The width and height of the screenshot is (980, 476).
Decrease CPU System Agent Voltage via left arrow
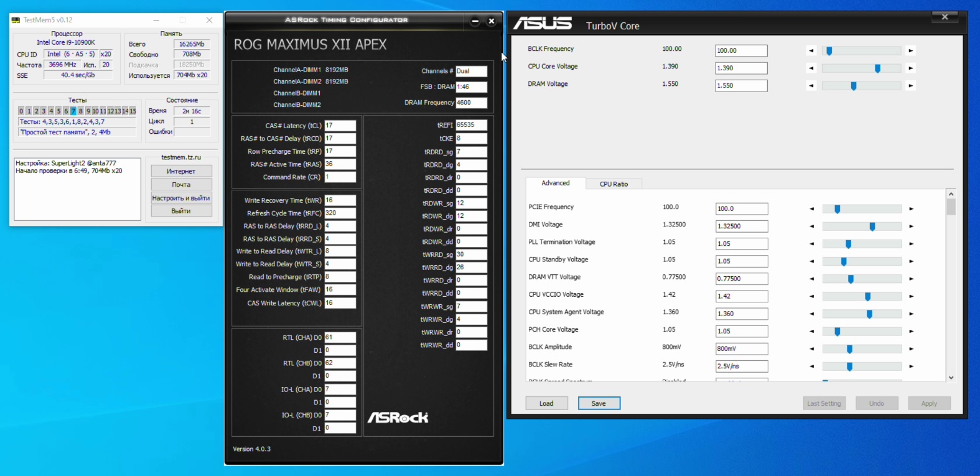click(x=811, y=314)
